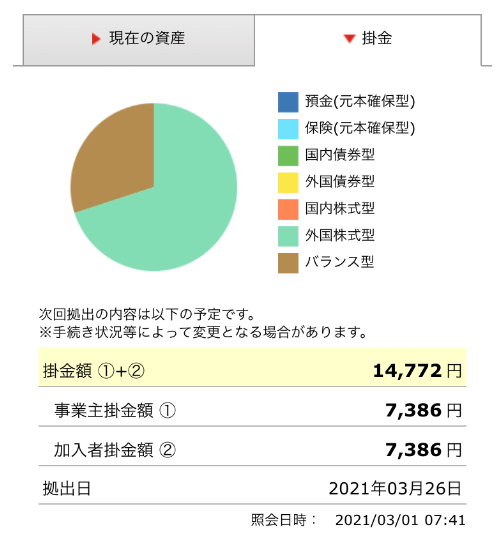This screenshot has height=541, width=502.
Task: Click the orange 国内株式型 legend swatch
Action: click(x=288, y=209)
